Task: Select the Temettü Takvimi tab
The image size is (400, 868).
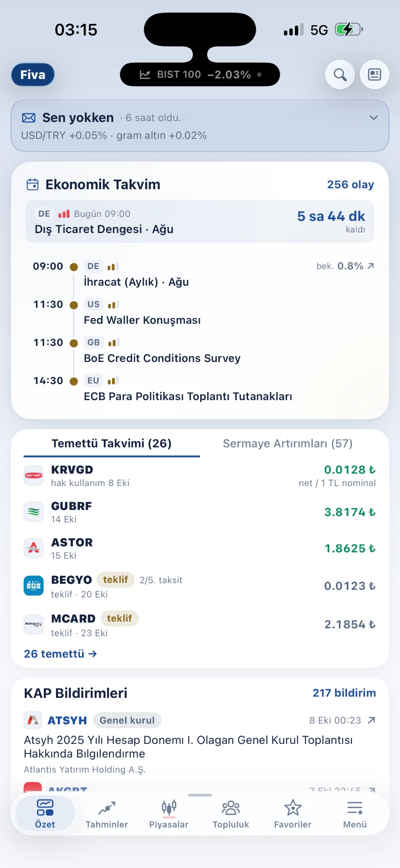Action: 112,444
